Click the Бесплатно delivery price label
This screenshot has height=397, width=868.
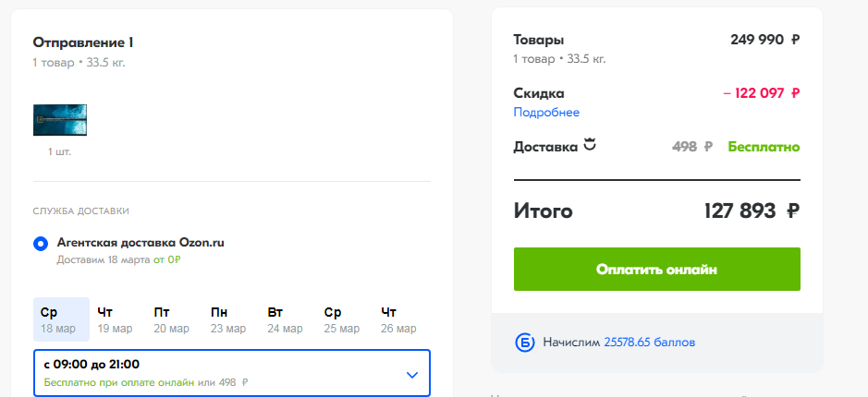click(x=764, y=147)
